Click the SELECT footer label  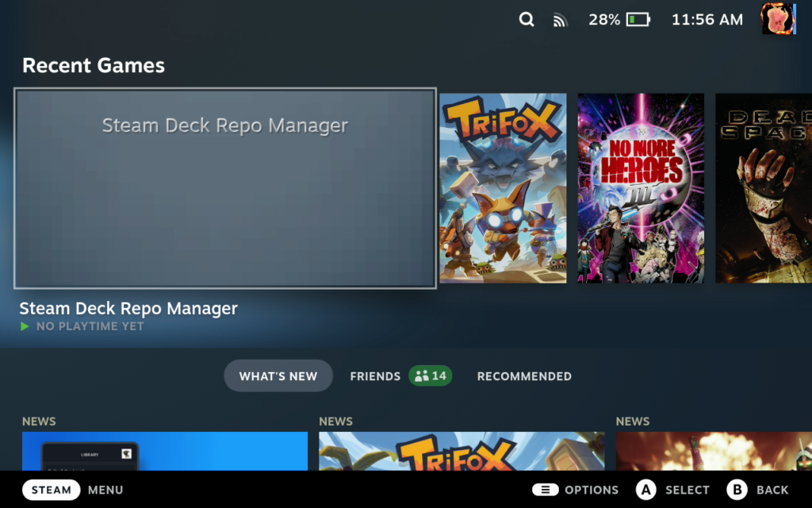click(x=688, y=490)
